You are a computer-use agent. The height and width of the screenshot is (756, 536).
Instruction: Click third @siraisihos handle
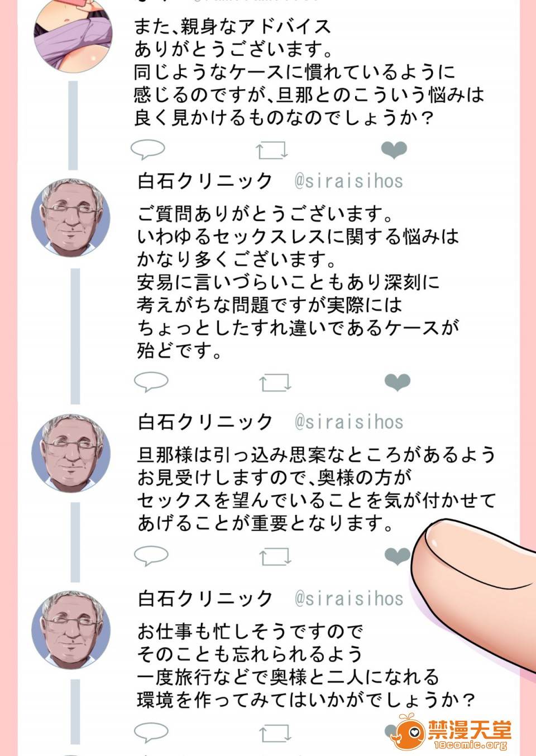(349, 599)
